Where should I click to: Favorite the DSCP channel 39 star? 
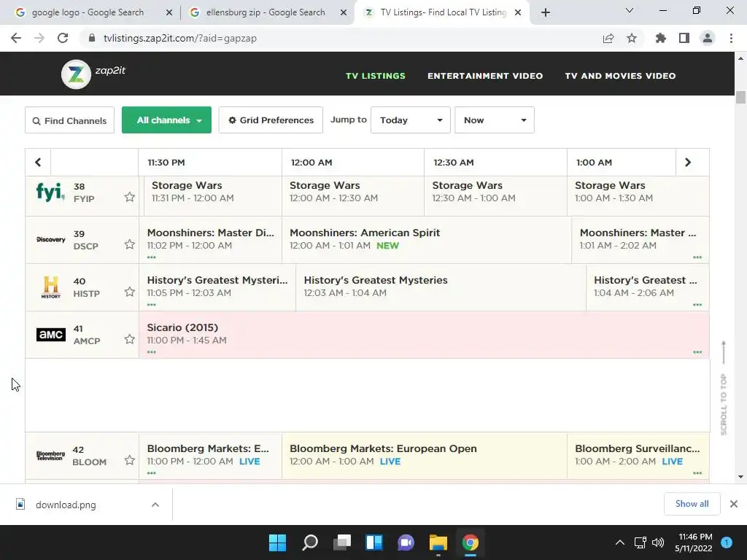pos(130,244)
